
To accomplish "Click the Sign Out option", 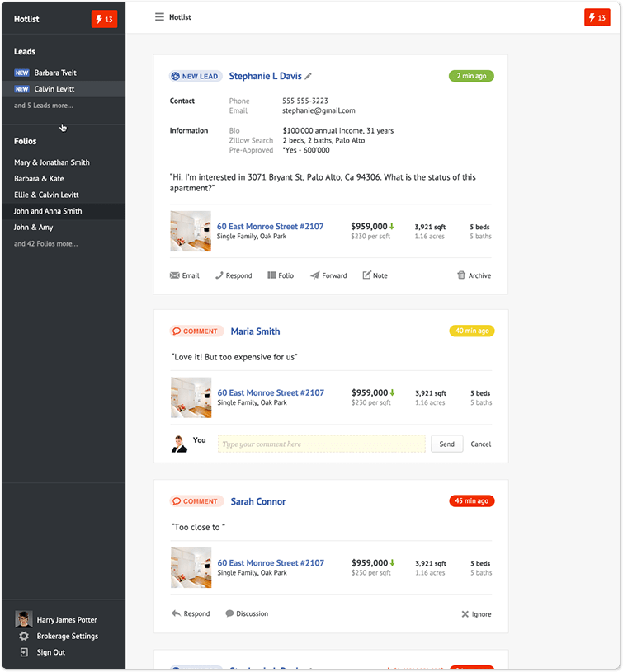I will [x=50, y=652].
